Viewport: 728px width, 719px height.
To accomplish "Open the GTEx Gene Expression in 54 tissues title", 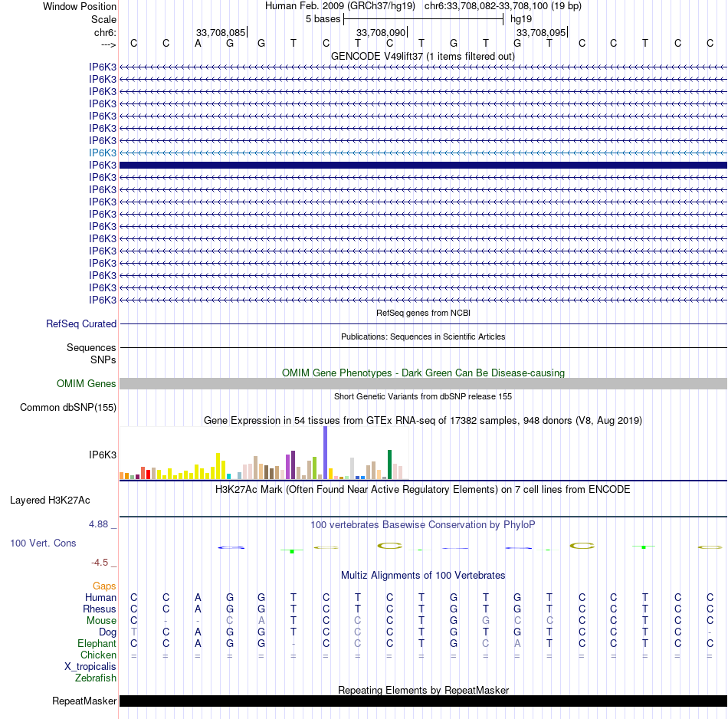I will (x=423, y=420).
